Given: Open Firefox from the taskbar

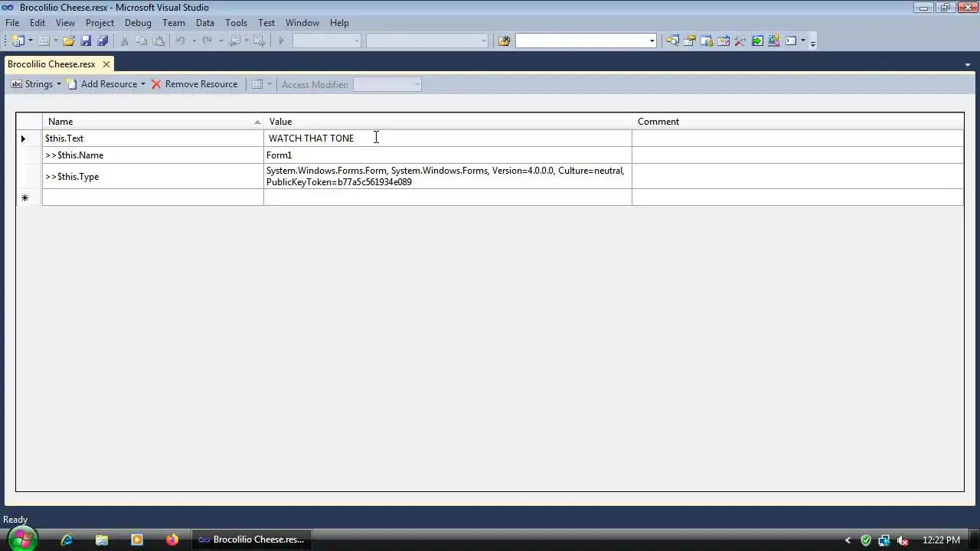Looking at the screenshot, I should click(172, 540).
